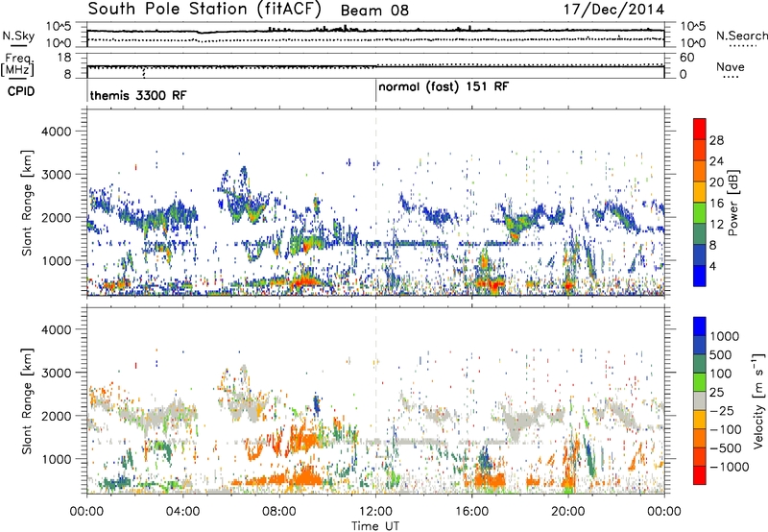Click the '08:00' time axis label

tap(278, 512)
